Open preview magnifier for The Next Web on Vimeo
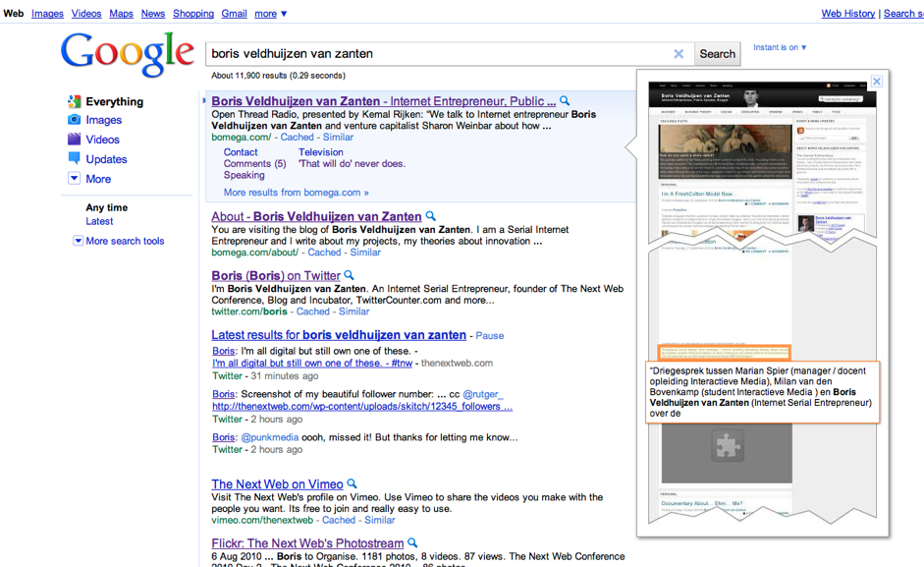The width and height of the screenshot is (924, 567). [x=352, y=483]
